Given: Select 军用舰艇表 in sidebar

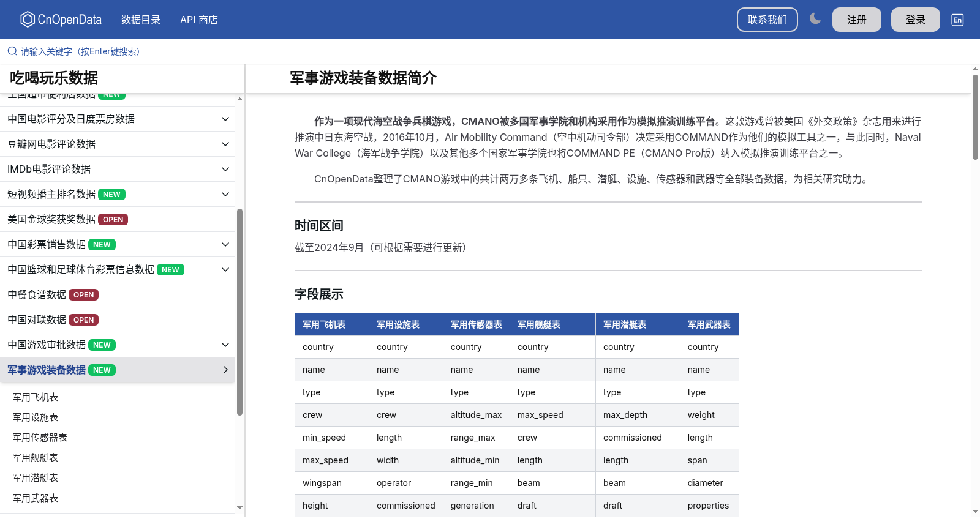Looking at the screenshot, I should [x=36, y=458].
